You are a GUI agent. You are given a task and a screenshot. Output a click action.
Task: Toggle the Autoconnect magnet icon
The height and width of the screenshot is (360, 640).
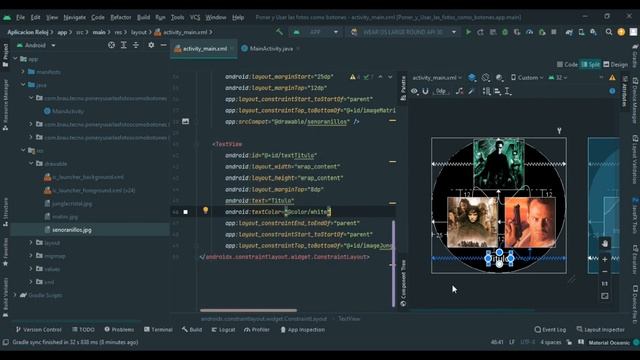(x=425, y=91)
